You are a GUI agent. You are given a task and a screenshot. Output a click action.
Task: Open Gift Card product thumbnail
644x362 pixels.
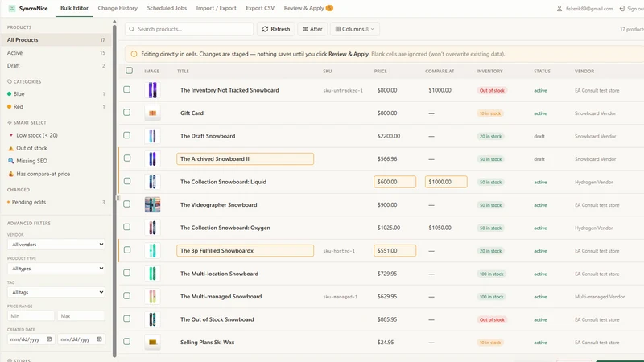(152, 113)
